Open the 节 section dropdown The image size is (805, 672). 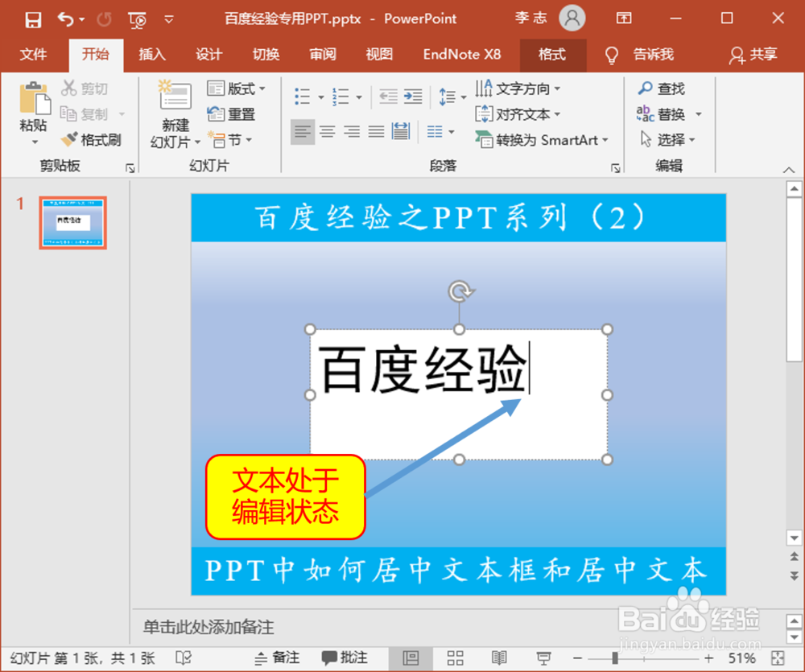tap(230, 139)
